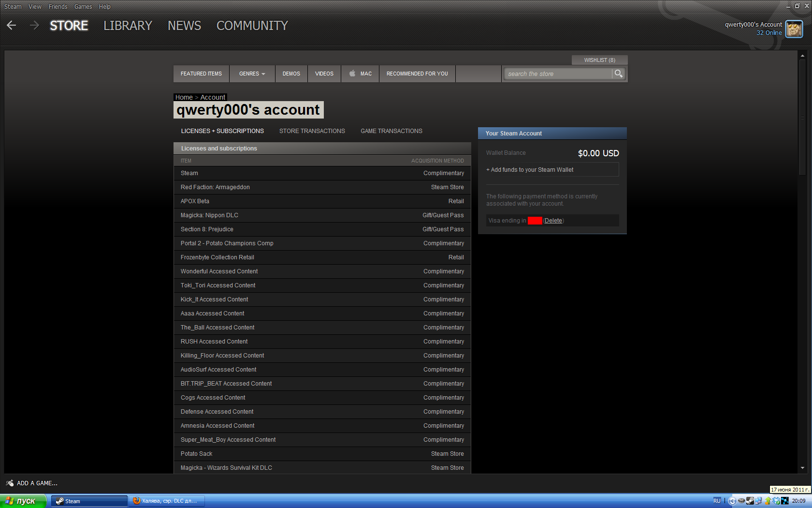
Task: Open the qwerty000's Account link
Action: coord(753,25)
